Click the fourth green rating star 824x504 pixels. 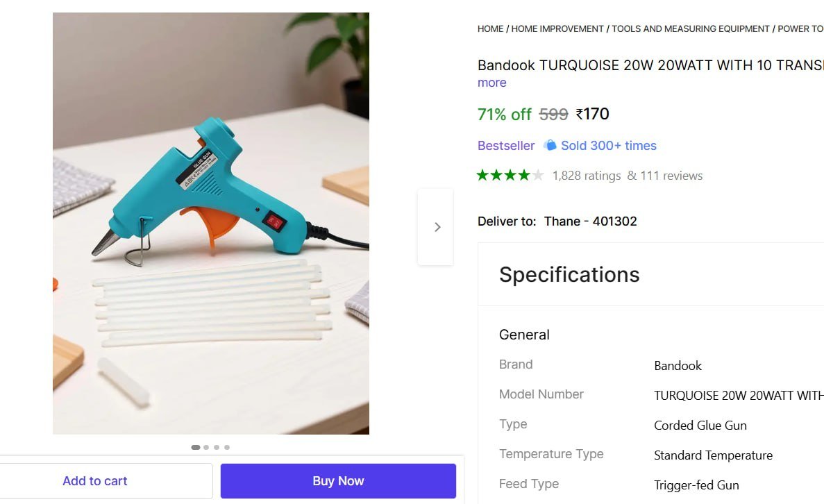click(x=525, y=175)
